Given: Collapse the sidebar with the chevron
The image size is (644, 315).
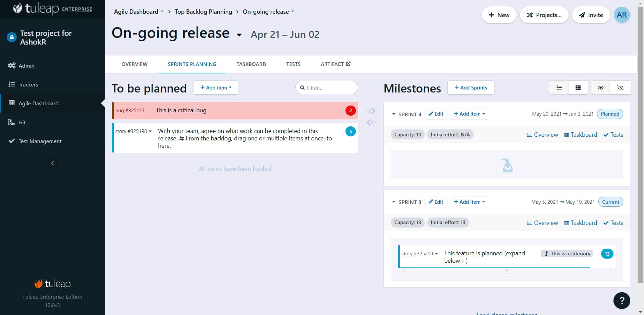Looking at the screenshot, I should point(52,164).
